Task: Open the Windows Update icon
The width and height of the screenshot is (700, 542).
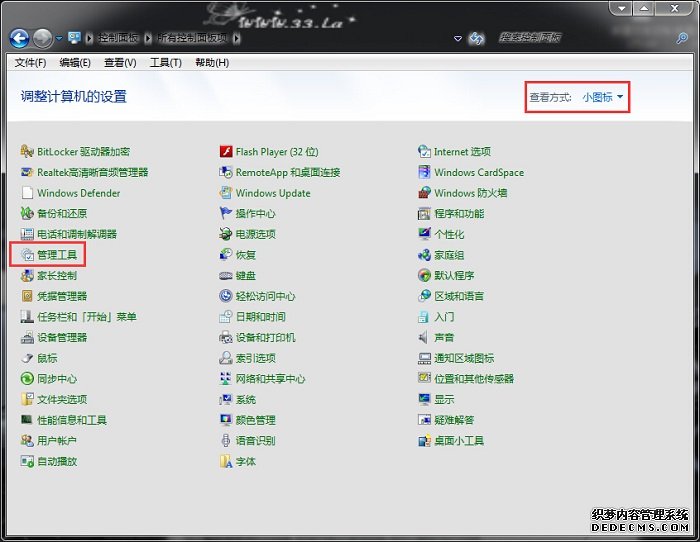Action: coord(226,193)
